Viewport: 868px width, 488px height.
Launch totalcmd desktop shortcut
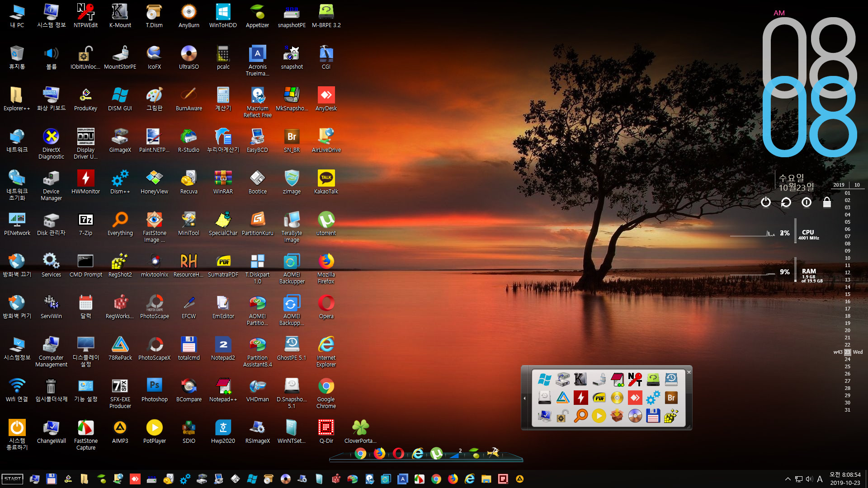click(189, 348)
